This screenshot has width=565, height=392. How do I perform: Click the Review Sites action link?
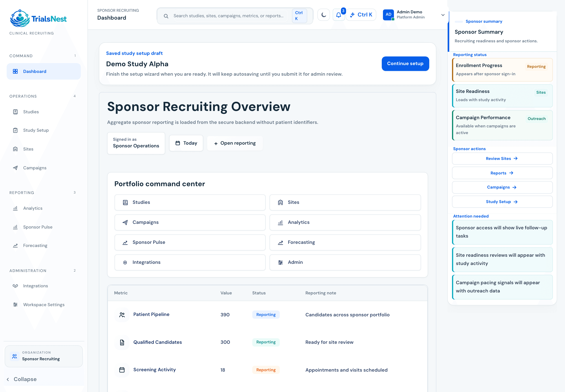click(502, 159)
